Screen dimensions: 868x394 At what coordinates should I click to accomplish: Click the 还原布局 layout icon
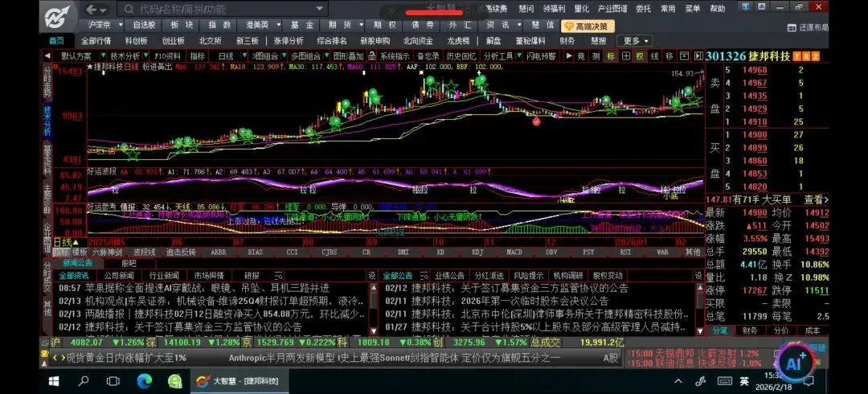point(792,27)
